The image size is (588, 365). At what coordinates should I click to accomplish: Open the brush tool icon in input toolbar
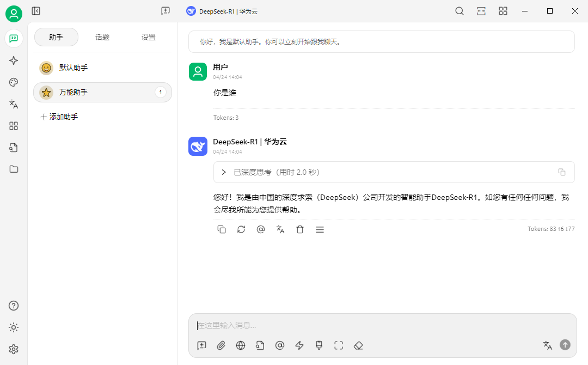(x=319, y=345)
